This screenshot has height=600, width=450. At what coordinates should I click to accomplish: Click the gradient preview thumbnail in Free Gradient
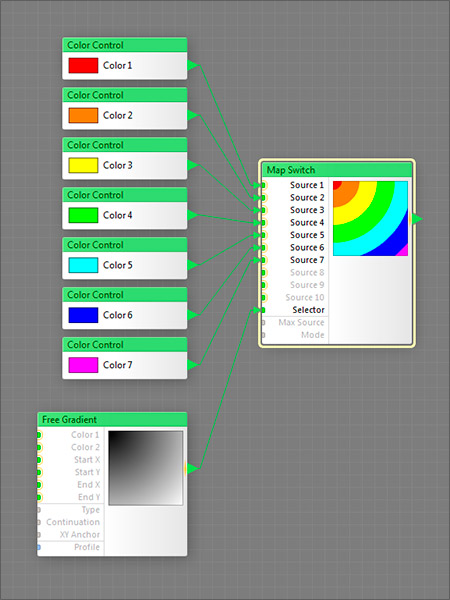[145, 468]
